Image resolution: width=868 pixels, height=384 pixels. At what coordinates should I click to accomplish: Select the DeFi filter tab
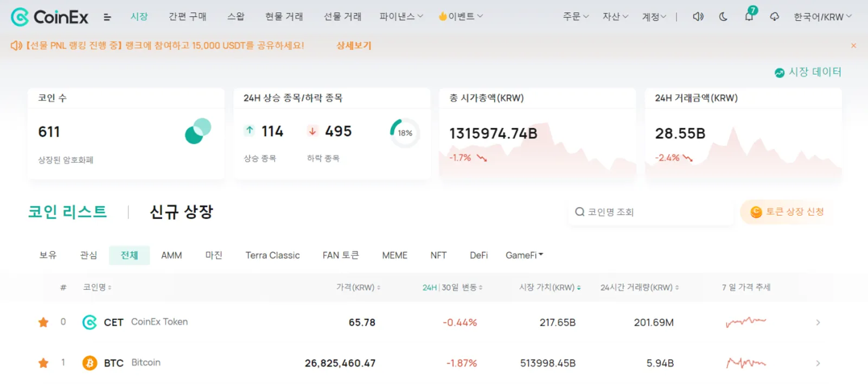[478, 255]
